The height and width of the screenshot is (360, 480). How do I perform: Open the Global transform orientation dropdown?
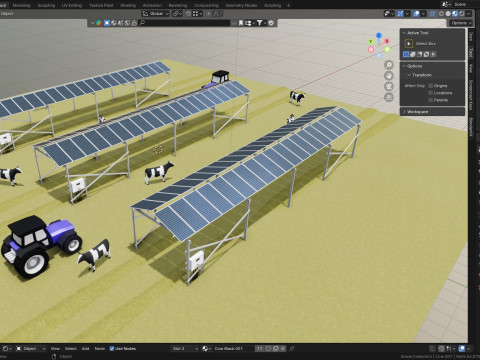pyautogui.click(x=156, y=14)
